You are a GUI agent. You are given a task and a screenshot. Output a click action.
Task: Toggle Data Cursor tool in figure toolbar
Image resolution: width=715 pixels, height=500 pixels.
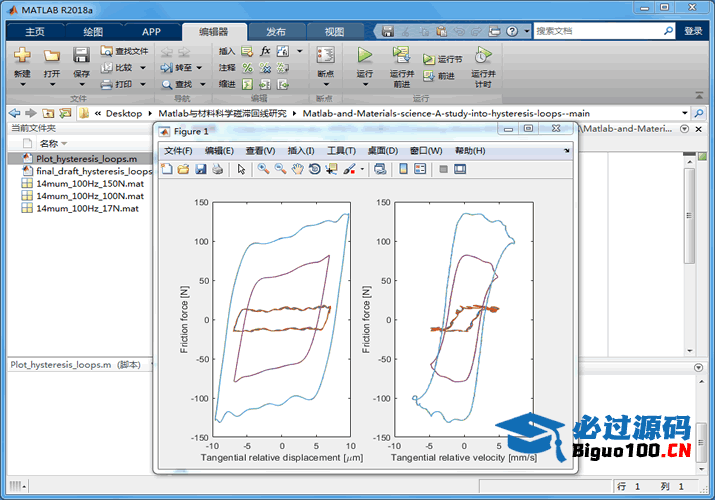332,169
